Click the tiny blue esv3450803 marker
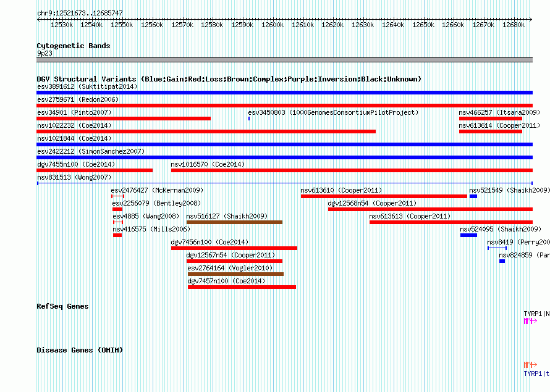Viewport: 550px width, 392px height. pos(249,119)
